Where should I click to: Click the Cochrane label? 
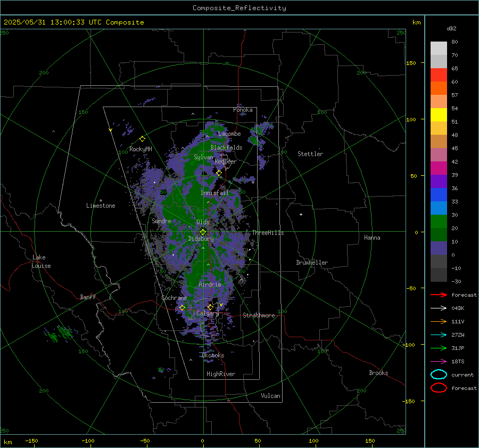coord(174,298)
